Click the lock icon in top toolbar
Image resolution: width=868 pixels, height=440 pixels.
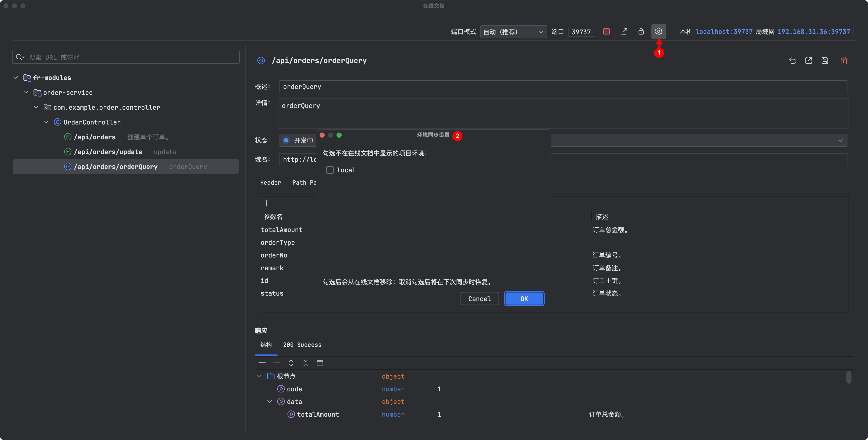tap(641, 32)
